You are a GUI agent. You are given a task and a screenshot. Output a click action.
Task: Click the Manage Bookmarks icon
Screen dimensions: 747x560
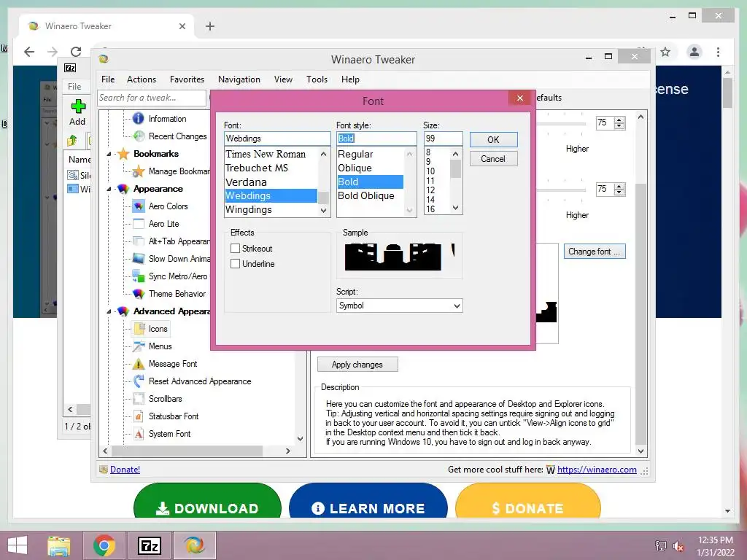click(x=139, y=171)
